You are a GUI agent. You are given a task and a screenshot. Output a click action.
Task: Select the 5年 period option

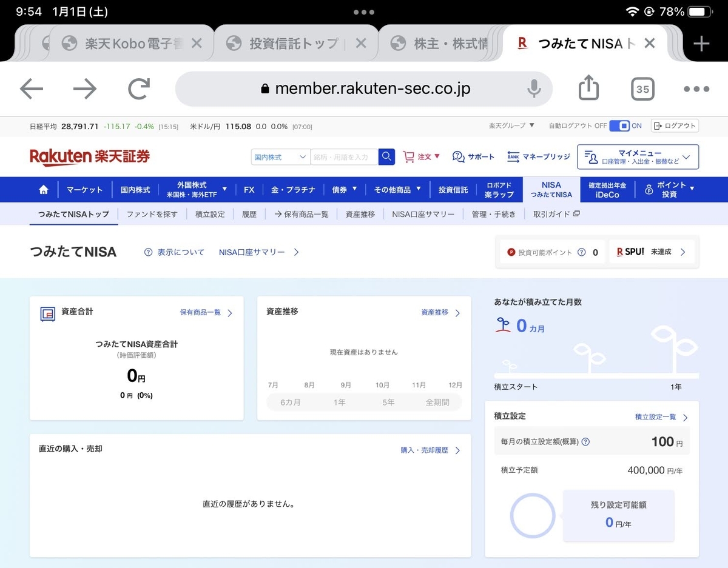[388, 403]
